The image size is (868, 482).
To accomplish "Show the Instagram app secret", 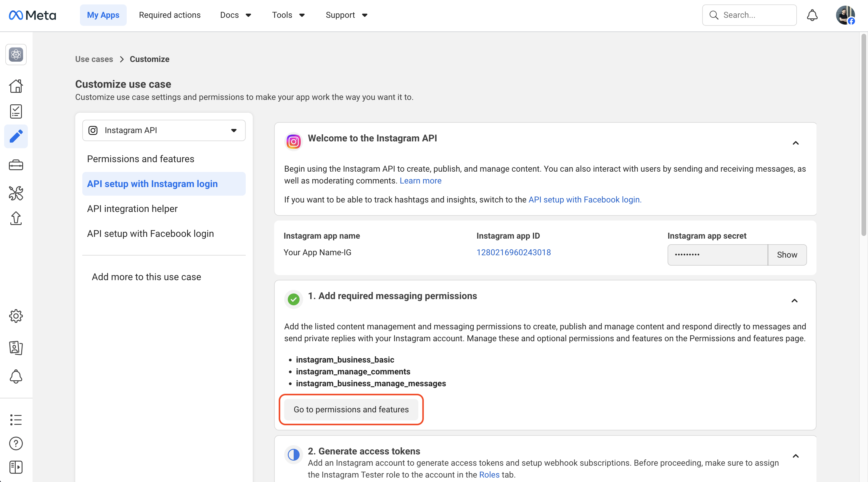I will 787,255.
